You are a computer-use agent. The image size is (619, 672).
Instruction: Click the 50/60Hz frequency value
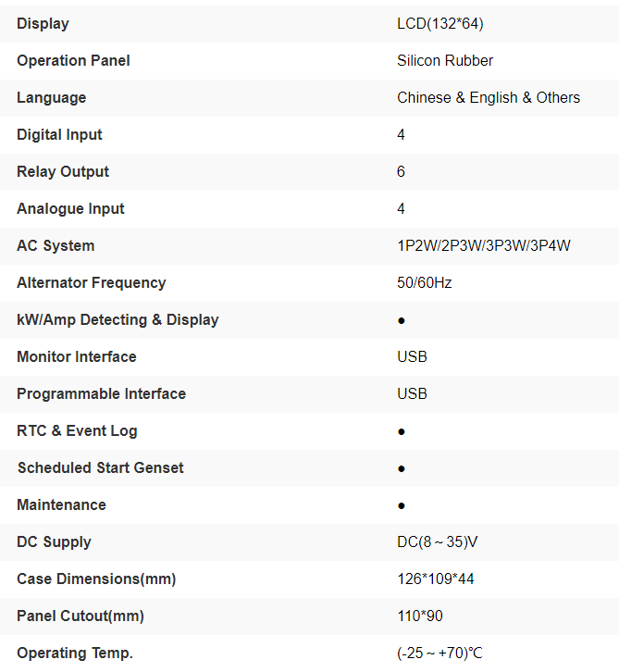(x=425, y=282)
